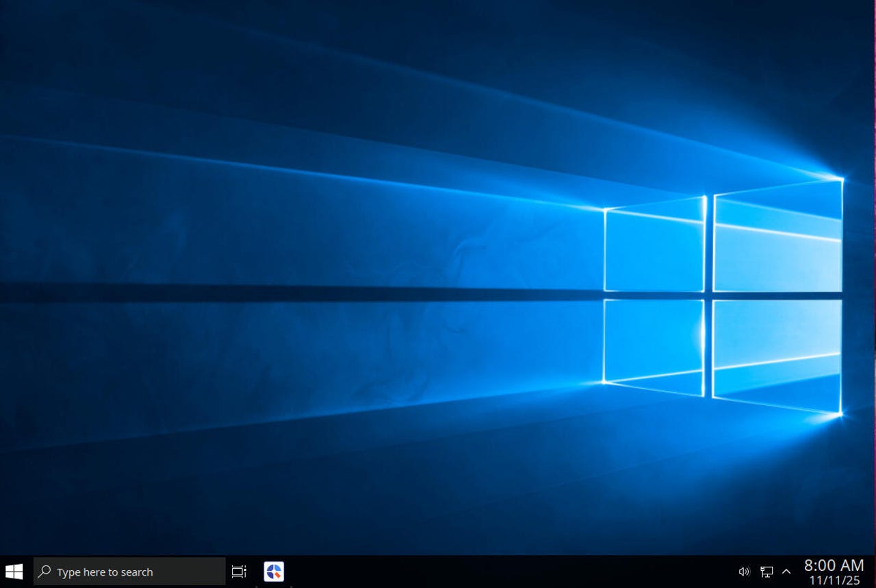Click the empty taskbar area right of pinned app

479,572
